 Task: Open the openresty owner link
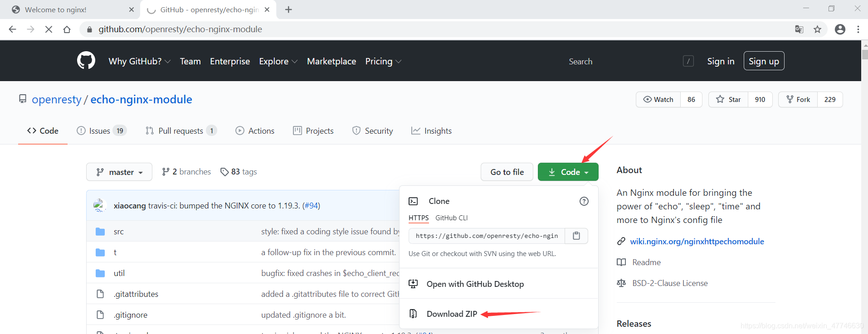point(57,99)
